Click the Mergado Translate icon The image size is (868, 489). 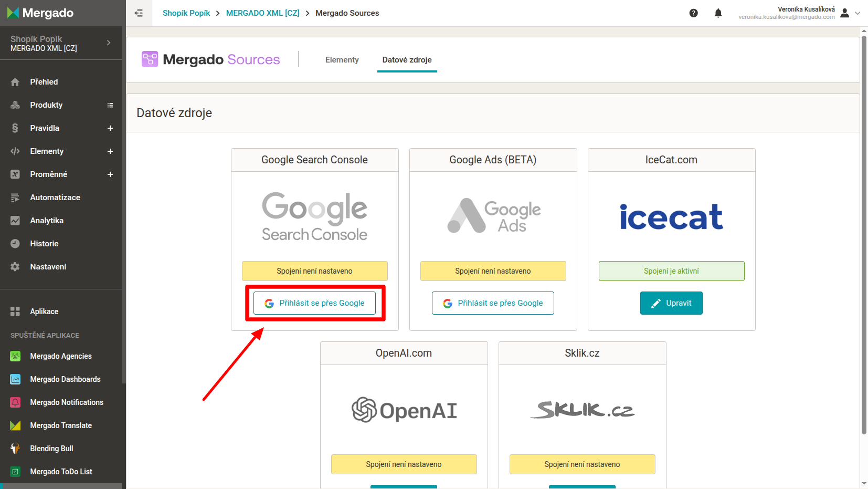pos(15,425)
